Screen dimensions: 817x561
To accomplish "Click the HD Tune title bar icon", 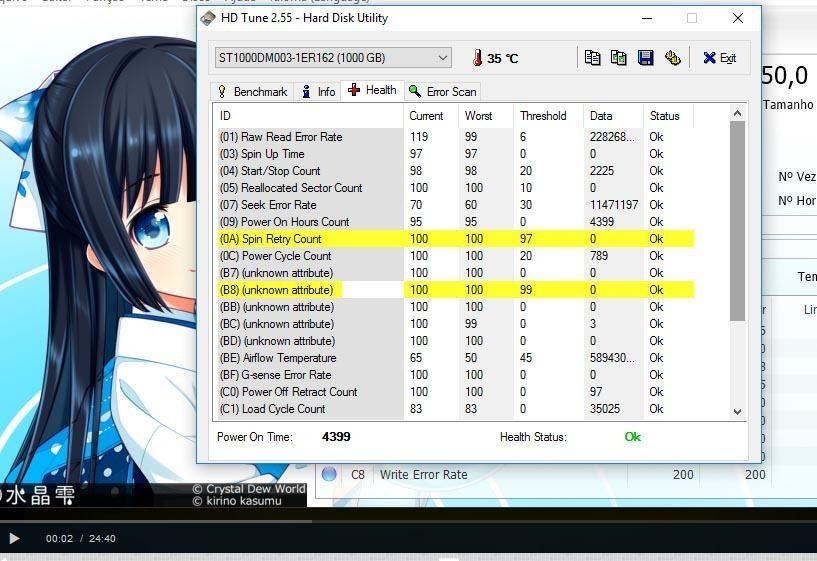I will 208,18.
